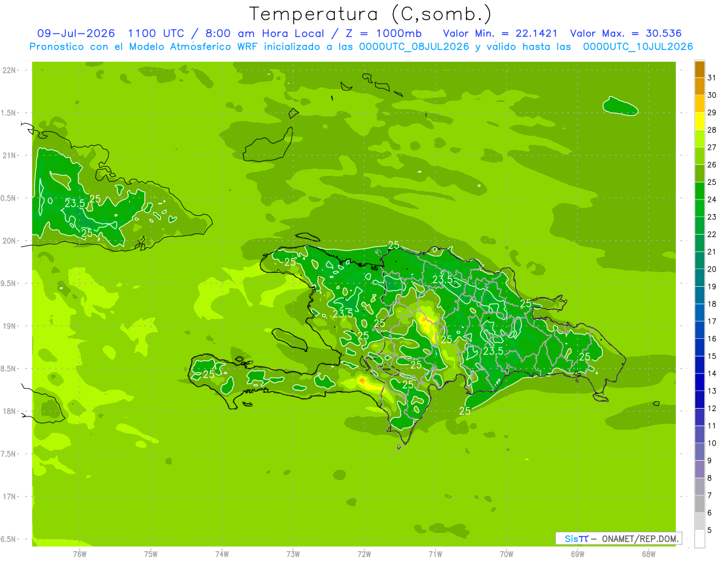
Task: Click the '30' label on color scale
Action: click(712, 95)
